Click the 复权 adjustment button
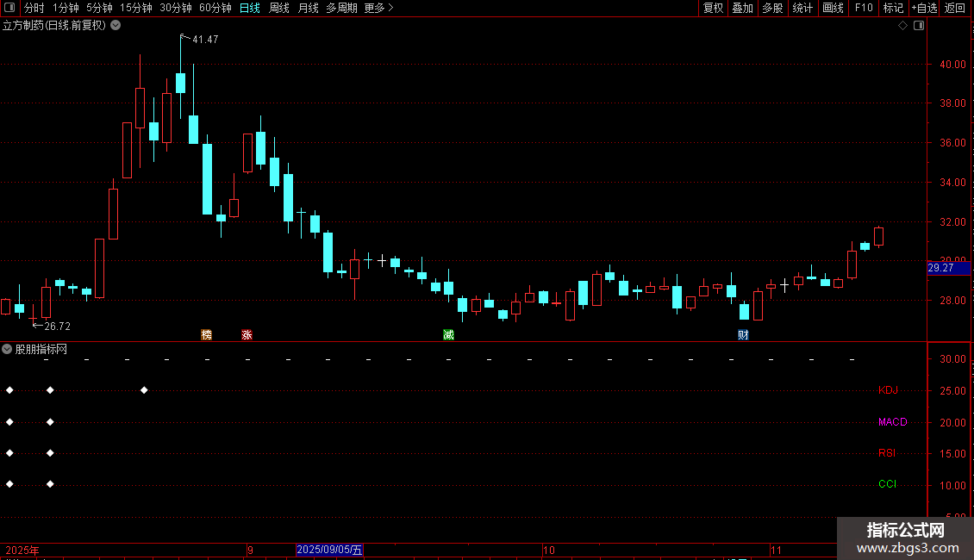Screen dimensions: 974x560 point(713,8)
